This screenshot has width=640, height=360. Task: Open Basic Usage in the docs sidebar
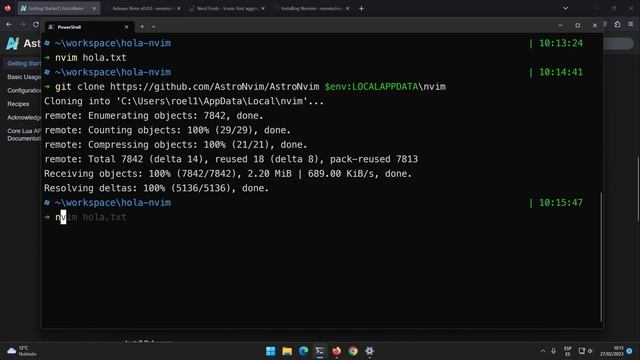click(24, 77)
